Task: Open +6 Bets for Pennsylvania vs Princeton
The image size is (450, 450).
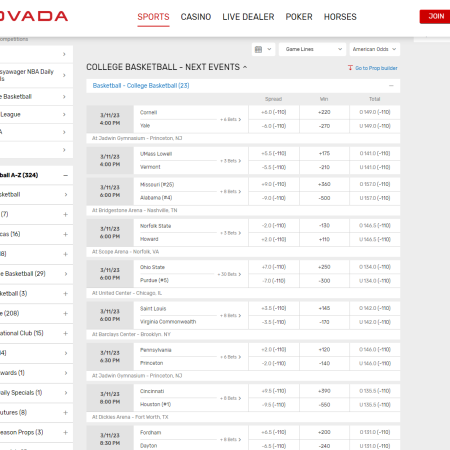Action: coord(230,357)
